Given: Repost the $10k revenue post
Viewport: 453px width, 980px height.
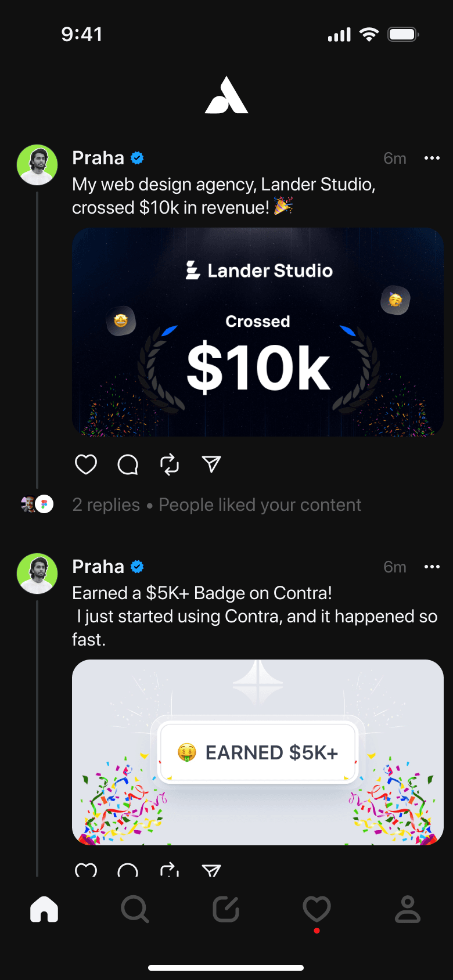Looking at the screenshot, I should 170,464.
